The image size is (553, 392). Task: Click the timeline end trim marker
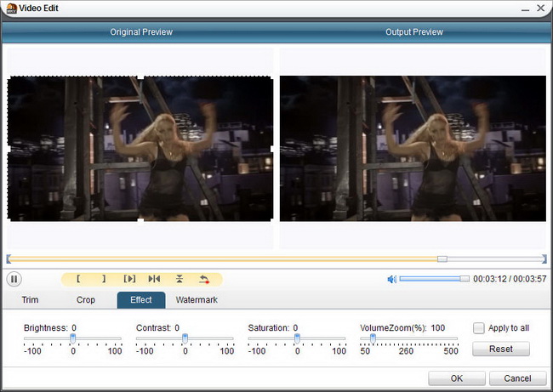[544, 259]
